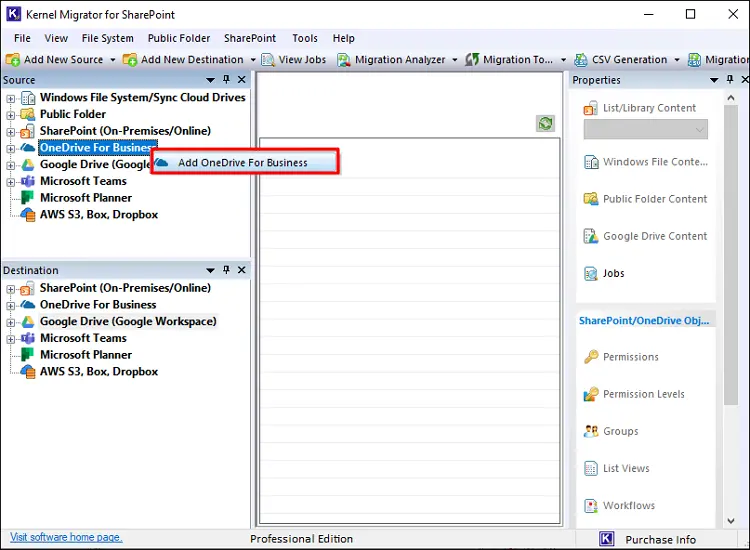Click the Public Folder icon in Source
The height and width of the screenshot is (550, 750).
pyautogui.click(x=28, y=114)
